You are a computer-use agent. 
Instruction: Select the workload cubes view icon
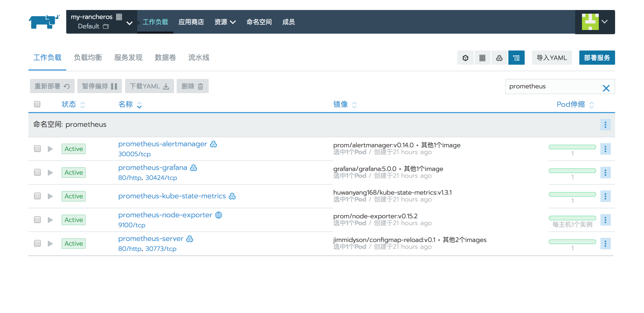(499, 58)
